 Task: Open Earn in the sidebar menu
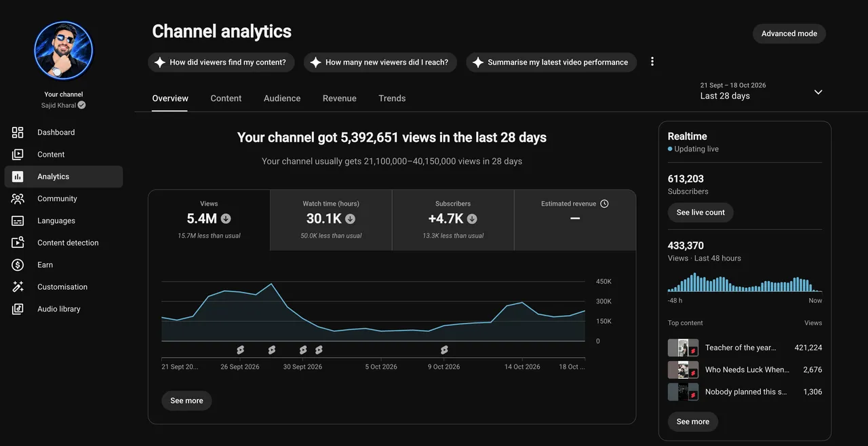64,265
